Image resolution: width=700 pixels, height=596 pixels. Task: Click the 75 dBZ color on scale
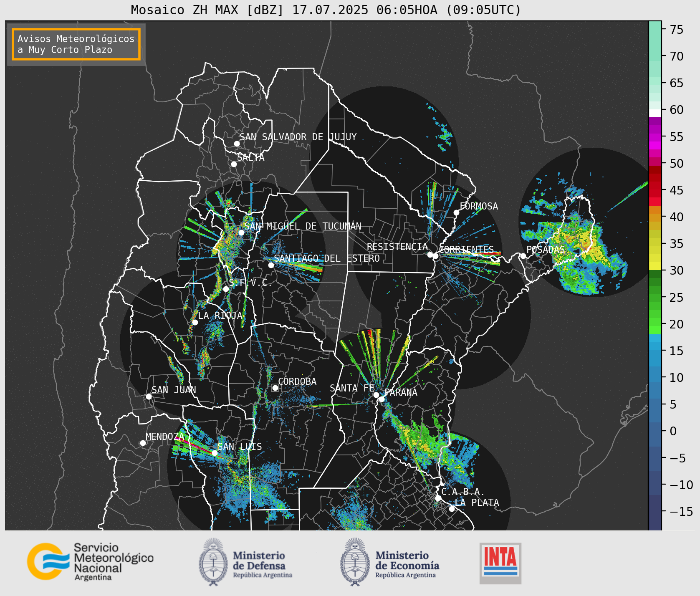655,30
